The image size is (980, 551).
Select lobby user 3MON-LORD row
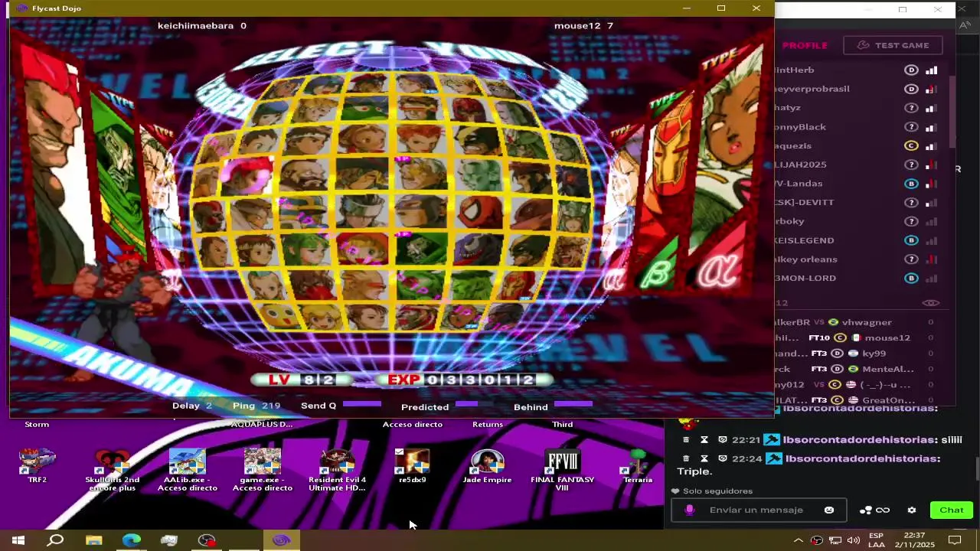(x=856, y=278)
